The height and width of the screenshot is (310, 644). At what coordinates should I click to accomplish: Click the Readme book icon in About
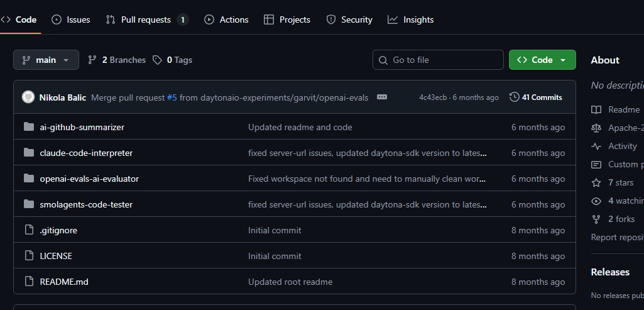click(x=596, y=110)
